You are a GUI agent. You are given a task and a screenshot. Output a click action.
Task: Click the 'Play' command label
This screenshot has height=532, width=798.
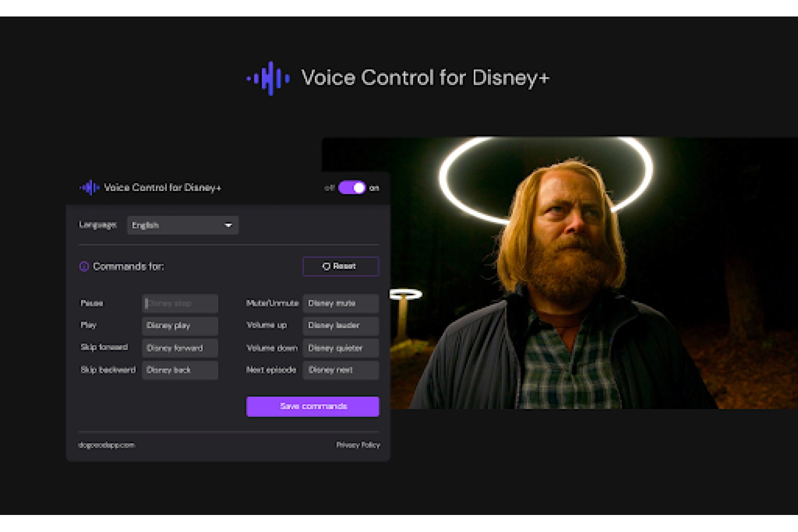[x=88, y=325]
